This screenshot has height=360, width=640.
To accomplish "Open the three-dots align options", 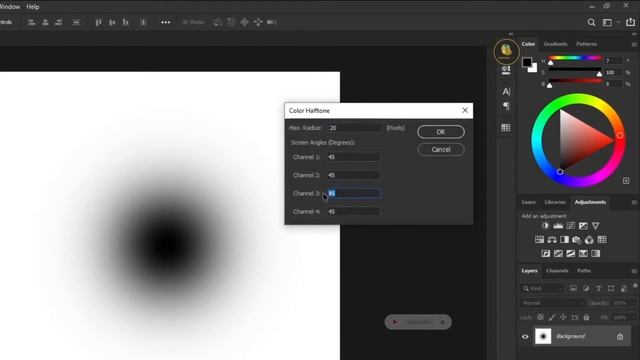I will click(x=165, y=22).
